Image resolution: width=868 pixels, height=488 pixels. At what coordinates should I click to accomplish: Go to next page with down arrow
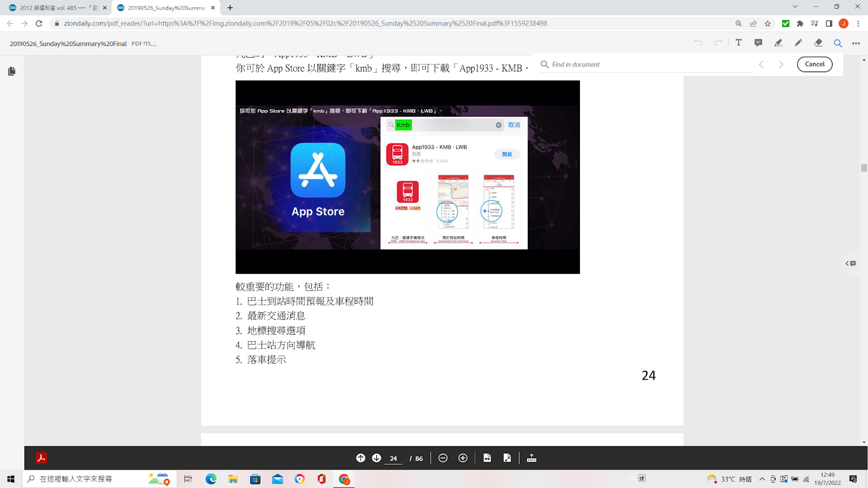click(x=376, y=458)
